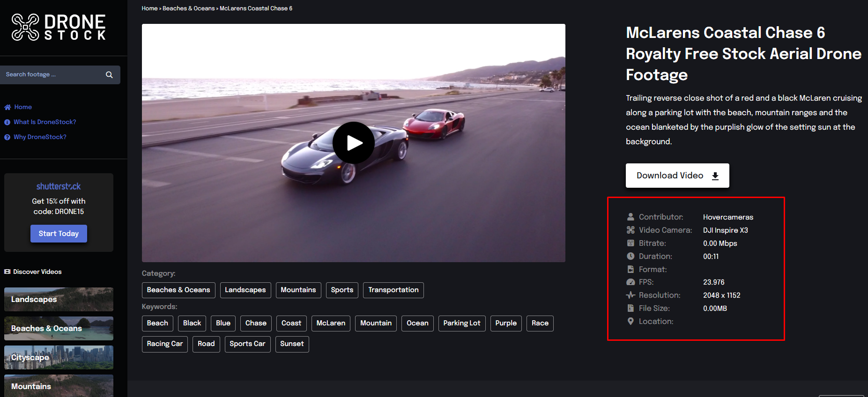
Task: Click the McLaren keyword tag
Action: [331, 323]
